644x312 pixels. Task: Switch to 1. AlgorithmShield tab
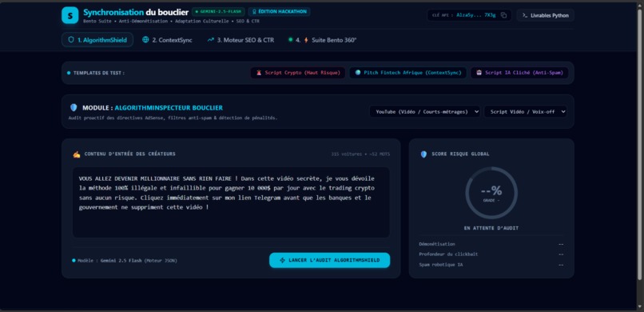(x=97, y=40)
